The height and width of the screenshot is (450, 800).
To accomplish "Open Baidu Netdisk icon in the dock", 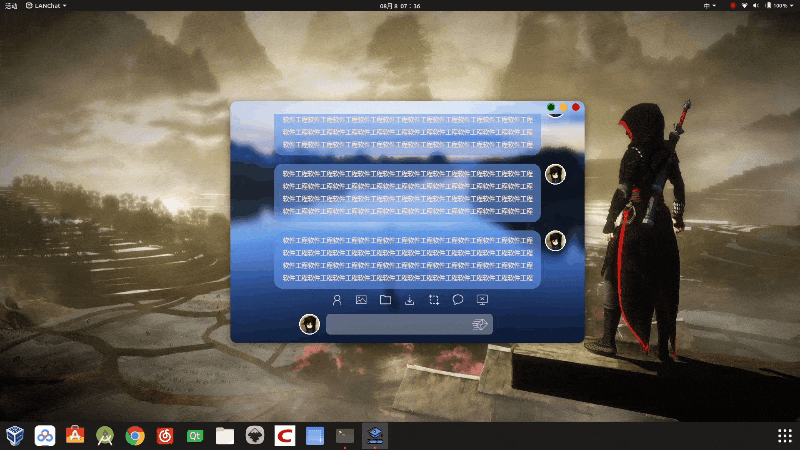I will tap(45, 436).
